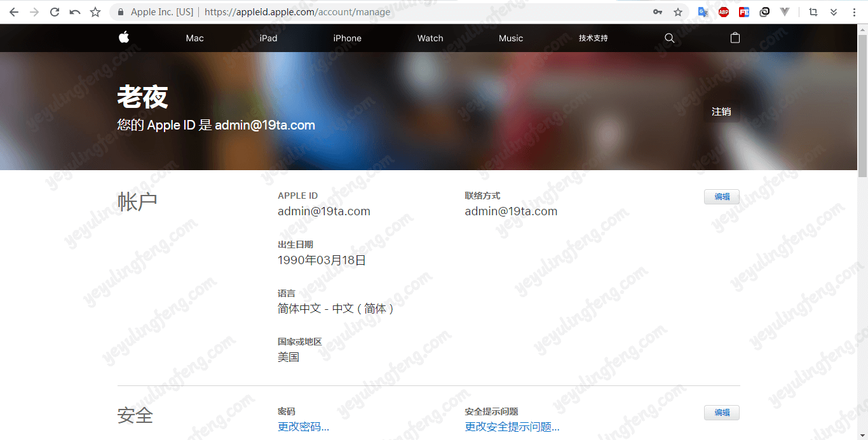Click the 老夜 account name heading
868x440 pixels.
(x=142, y=97)
